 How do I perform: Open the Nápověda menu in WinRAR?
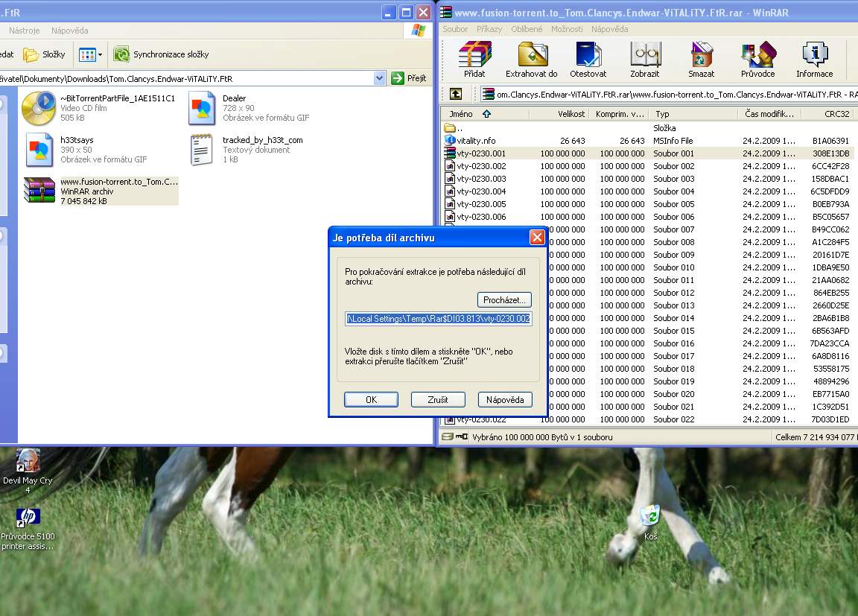609,29
